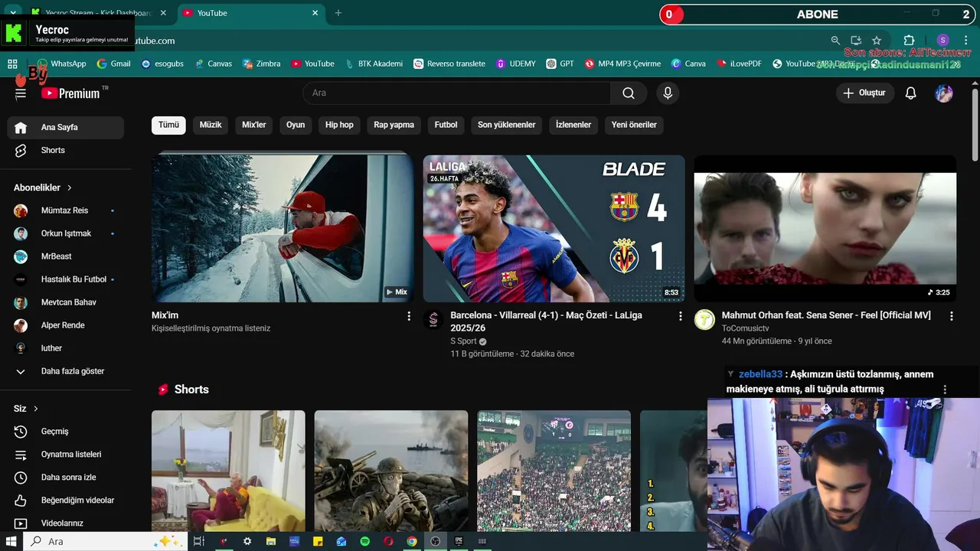Open the Reverso translete bookmark

[449, 64]
